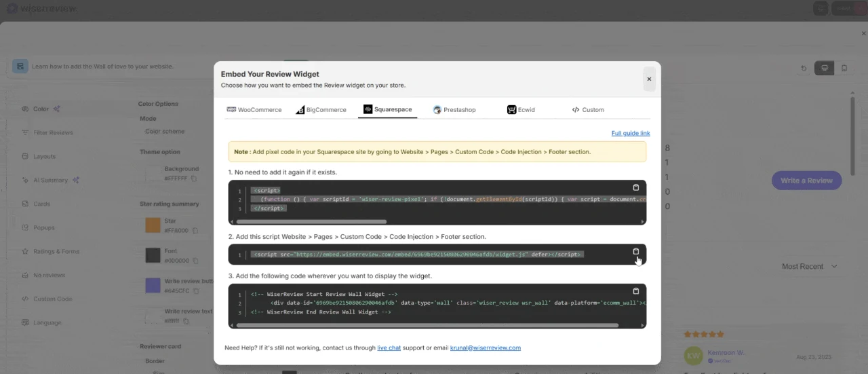This screenshot has width=868, height=374.
Task: Open the live chat support link
Action: 389,348
